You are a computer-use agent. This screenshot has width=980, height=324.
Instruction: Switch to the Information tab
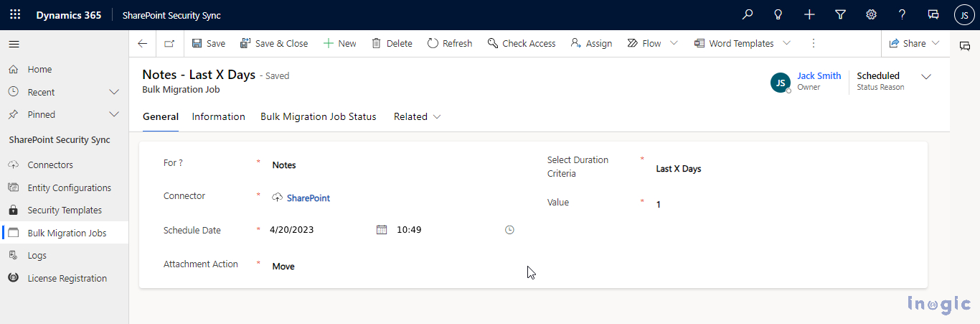219,116
